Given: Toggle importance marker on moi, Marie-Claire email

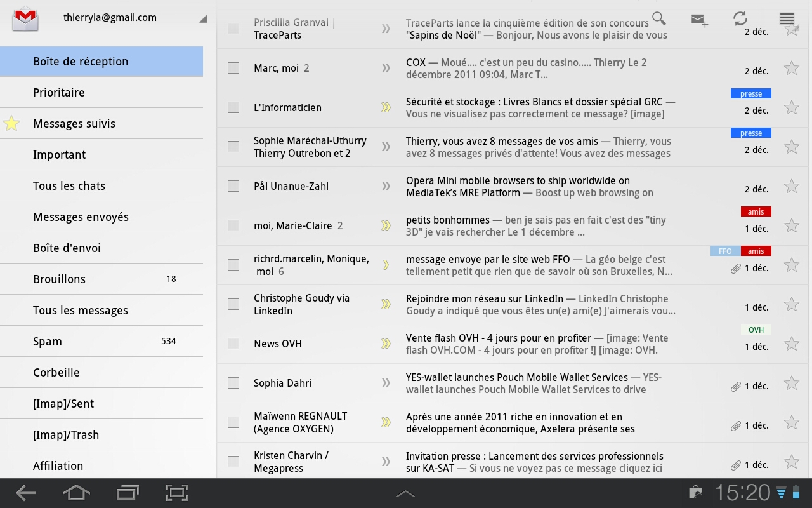Looking at the screenshot, I should click(x=386, y=225).
